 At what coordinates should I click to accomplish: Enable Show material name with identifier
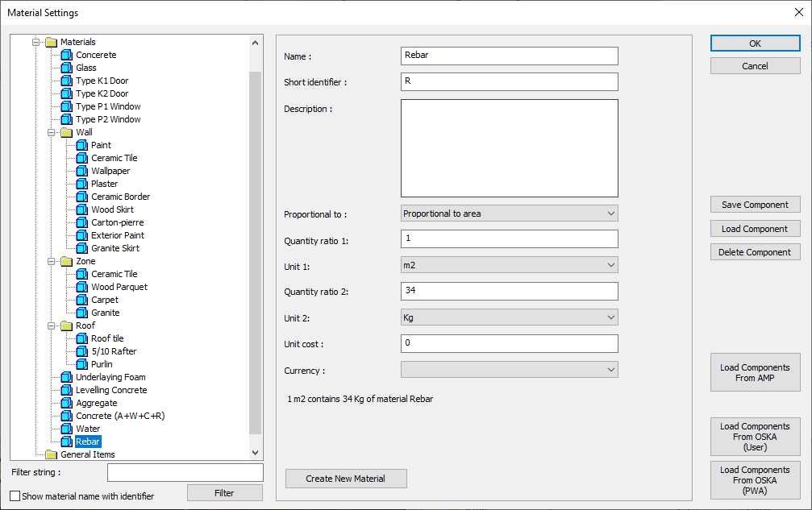(15, 496)
